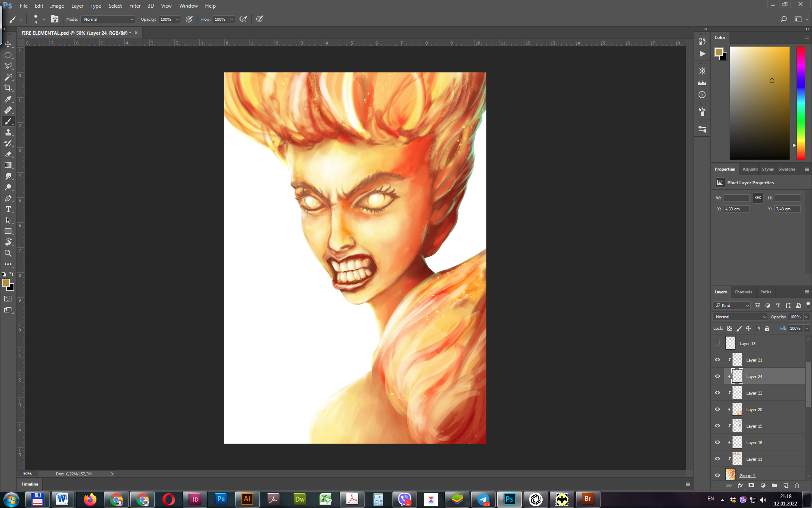The image size is (812, 508).
Task: Click the Delete layer trash icon
Action: click(797, 486)
